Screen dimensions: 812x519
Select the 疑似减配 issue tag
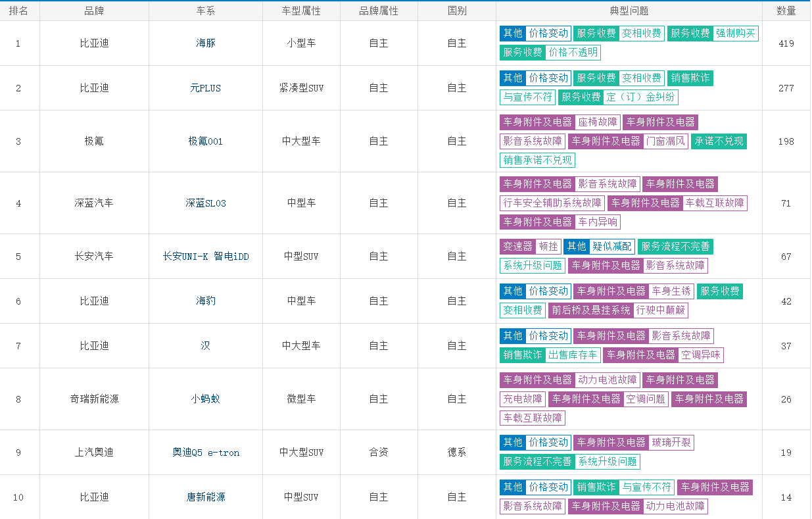(x=612, y=247)
